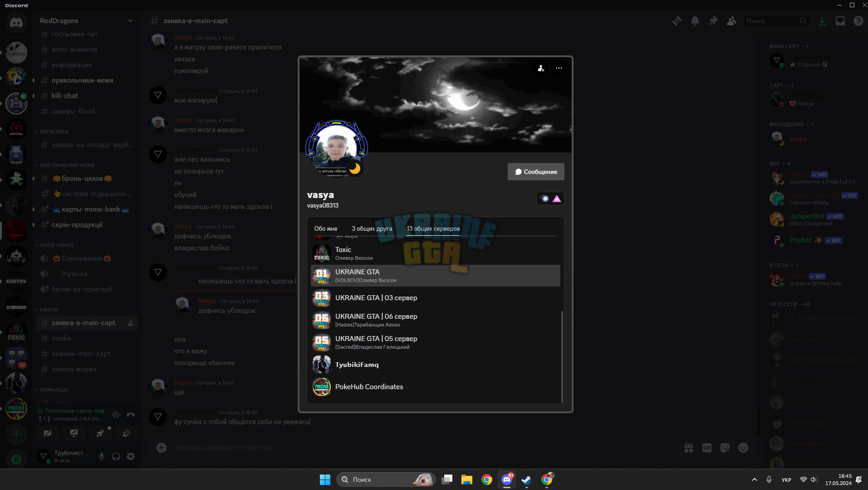Open Windows Start button in taskbar
This screenshot has height=490, width=868.
325,480
